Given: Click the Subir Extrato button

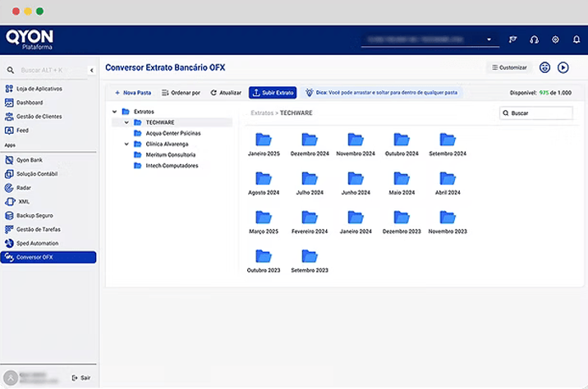Looking at the screenshot, I should 272,93.
